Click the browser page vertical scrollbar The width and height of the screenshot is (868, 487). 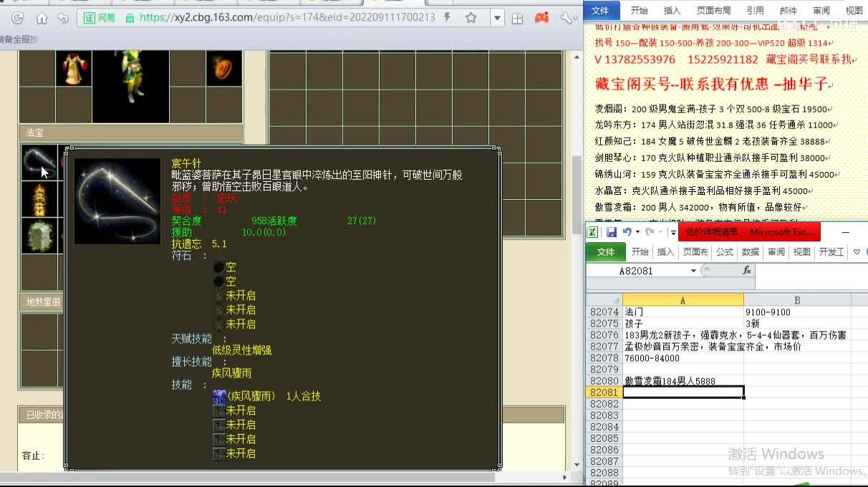(x=577, y=193)
